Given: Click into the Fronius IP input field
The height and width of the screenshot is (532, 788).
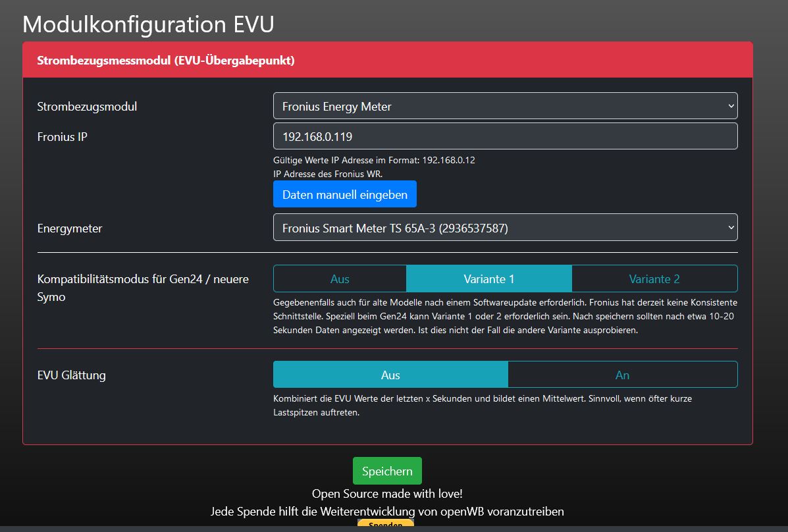Looking at the screenshot, I should (x=505, y=136).
